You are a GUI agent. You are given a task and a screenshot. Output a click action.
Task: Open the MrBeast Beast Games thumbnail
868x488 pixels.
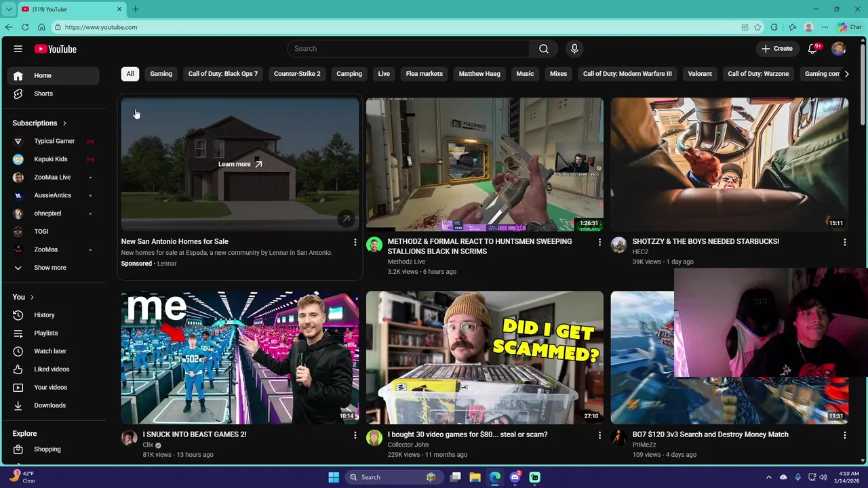coord(240,358)
